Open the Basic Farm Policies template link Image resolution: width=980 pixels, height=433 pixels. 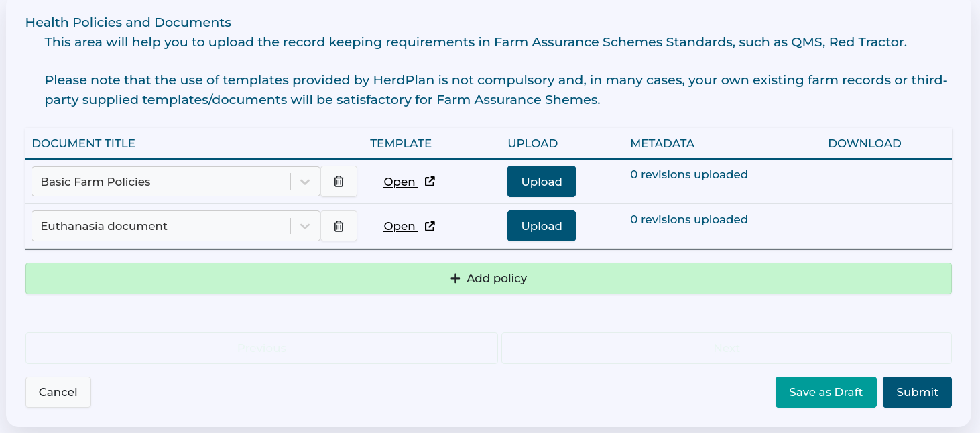point(400,182)
